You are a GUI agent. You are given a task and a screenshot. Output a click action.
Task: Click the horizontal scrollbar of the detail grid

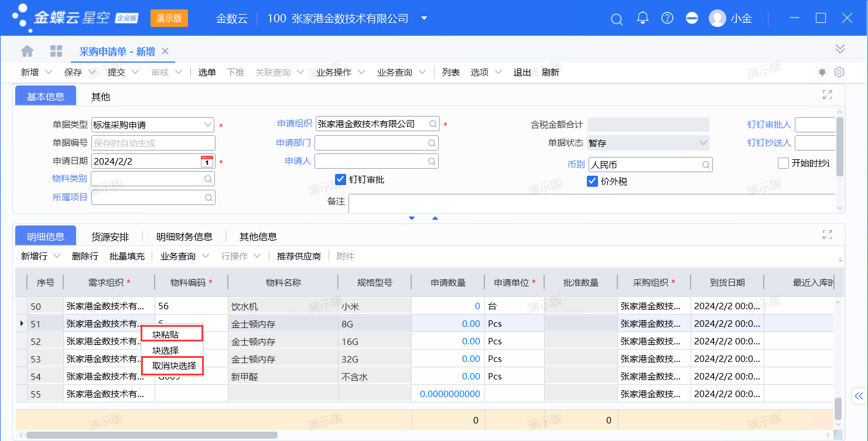(152, 435)
